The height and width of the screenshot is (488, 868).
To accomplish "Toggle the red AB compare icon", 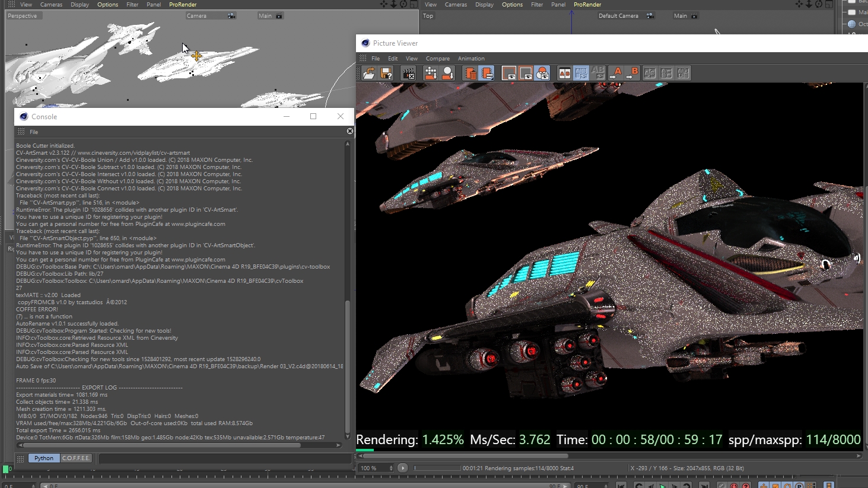I will [x=564, y=73].
